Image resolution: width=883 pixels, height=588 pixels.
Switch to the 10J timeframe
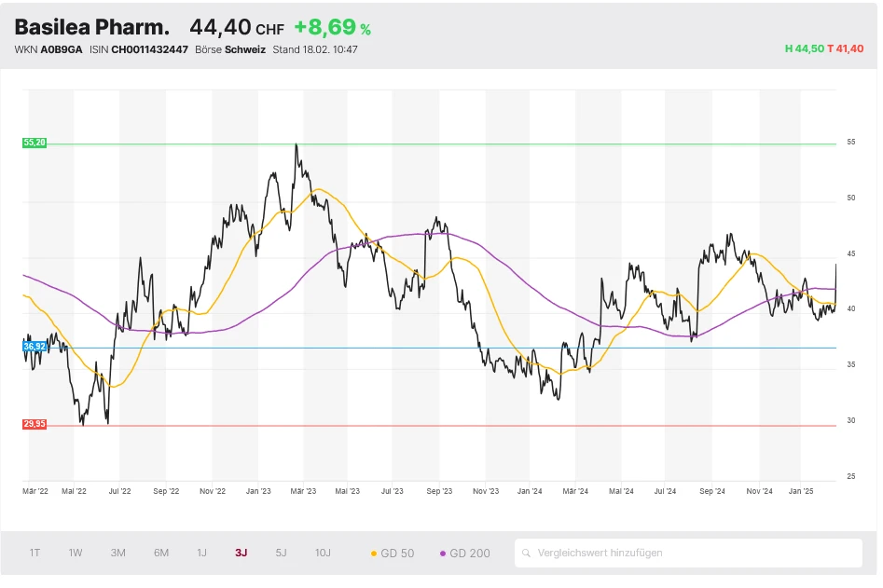tap(323, 552)
